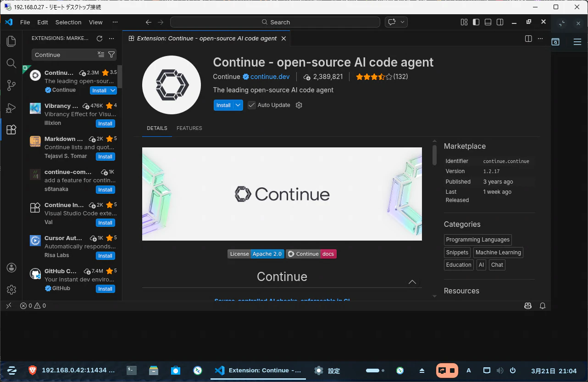
Task: Open the Accounts menu icon
Action: pyautogui.click(x=11, y=268)
